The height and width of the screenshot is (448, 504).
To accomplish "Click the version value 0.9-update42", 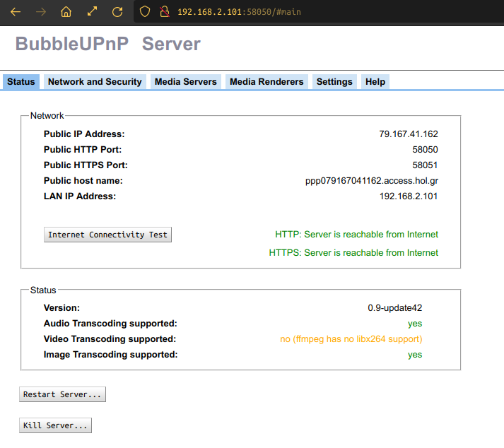I will tap(394, 308).
